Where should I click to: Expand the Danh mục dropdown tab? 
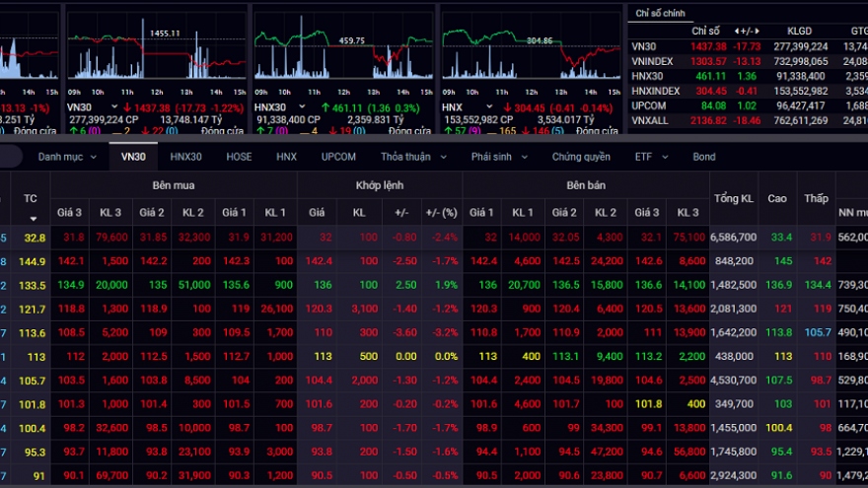click(x=67, y=157)
